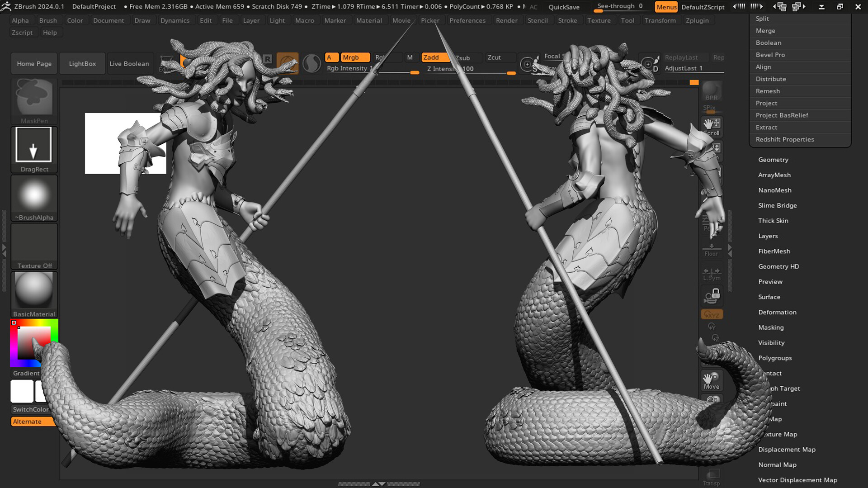Expand the Extract section
The height and width of the screenshot is (488, 868).
800,128
